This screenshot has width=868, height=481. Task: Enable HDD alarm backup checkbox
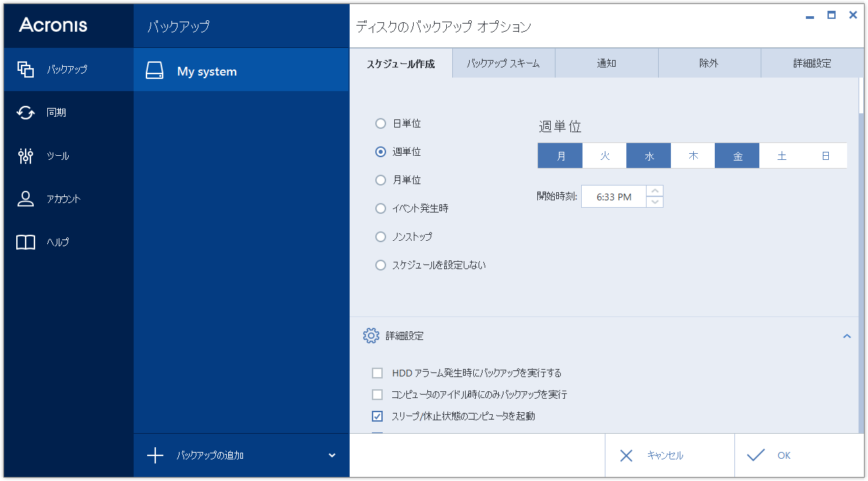[x=377, y=373]
